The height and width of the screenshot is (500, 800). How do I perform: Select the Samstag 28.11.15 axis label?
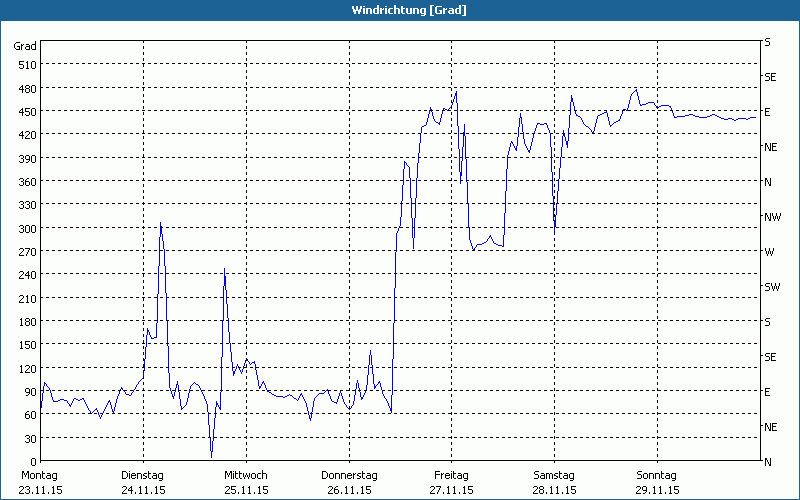click(555, 482)
